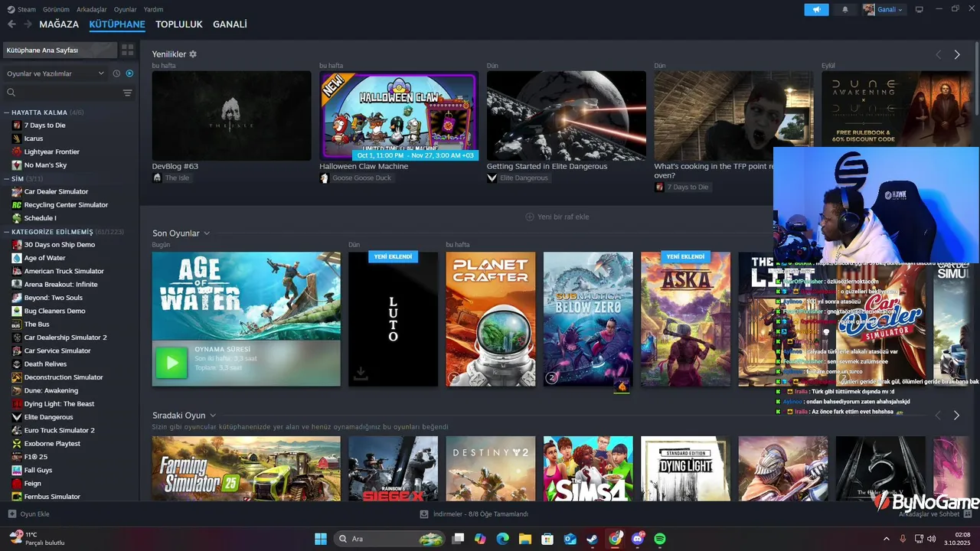Viewport: 980px width, 551px height.
Task: Click Kütüphane Ana Sayfası button
Action: click(60, 50)
